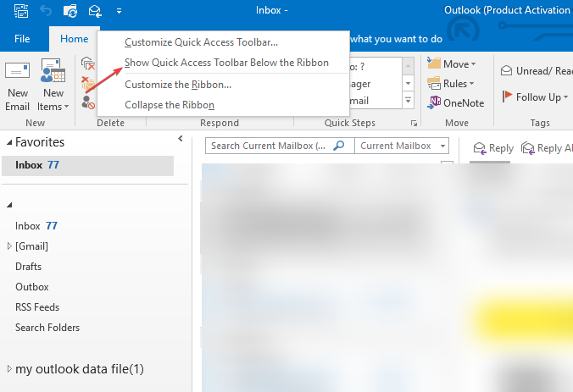Click the Reply All quick access toolbar icon
The image size is (573, 392).
click(x=95, y=11)
